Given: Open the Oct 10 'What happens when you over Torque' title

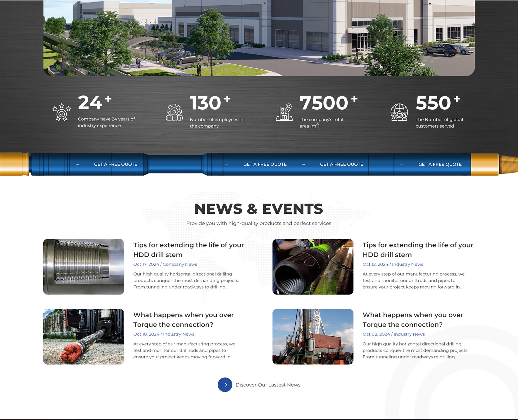Looking at the screenshot, I should [x=183, y=320].
